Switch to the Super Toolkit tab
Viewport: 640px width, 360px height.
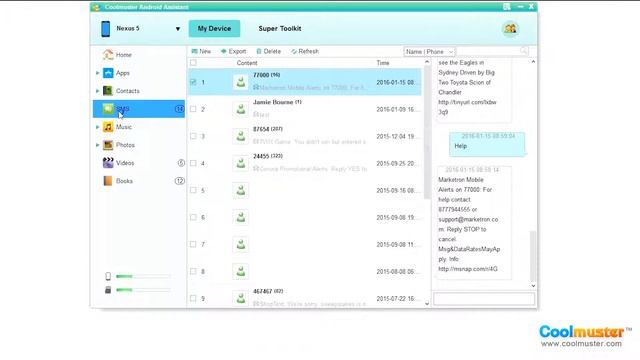(x=280, y=29)
